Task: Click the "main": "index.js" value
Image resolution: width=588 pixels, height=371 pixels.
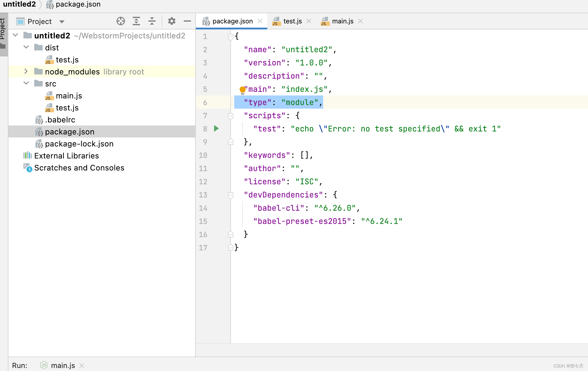Action: (x=305, y=89)
